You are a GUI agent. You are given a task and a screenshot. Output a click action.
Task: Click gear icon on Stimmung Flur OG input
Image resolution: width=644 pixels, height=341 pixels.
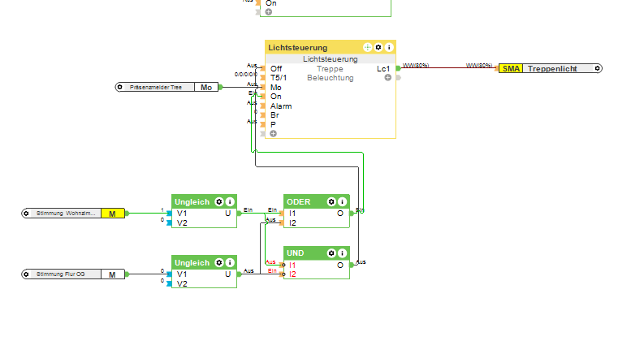(x=26, y=274)
